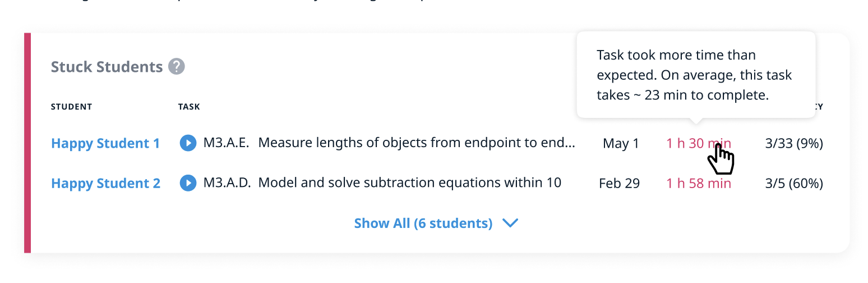Click the Stuck Students help question mark icon
This screenshot has height=283, width=868.
coord(177,67)
